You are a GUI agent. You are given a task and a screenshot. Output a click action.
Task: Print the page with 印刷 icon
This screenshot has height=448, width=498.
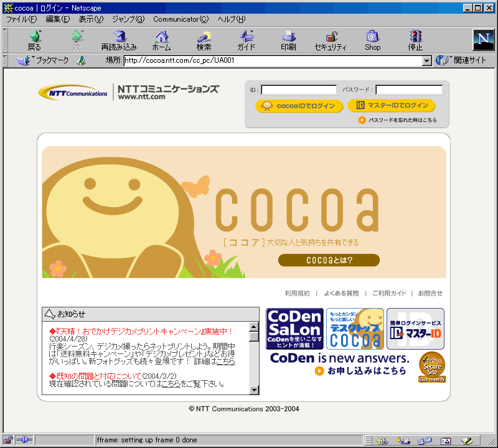point(288,40)
